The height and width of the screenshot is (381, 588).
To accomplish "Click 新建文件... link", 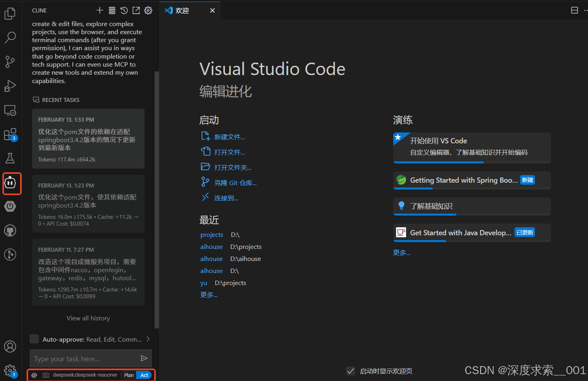I will point(229,137).
